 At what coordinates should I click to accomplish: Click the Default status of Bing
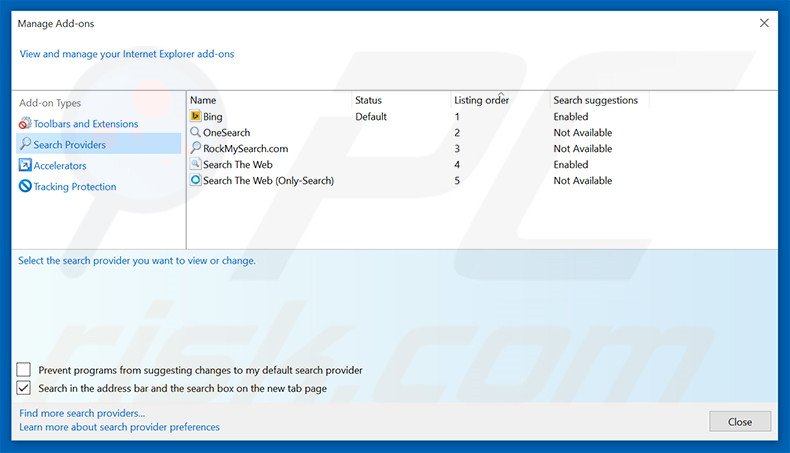coord(371,116)
